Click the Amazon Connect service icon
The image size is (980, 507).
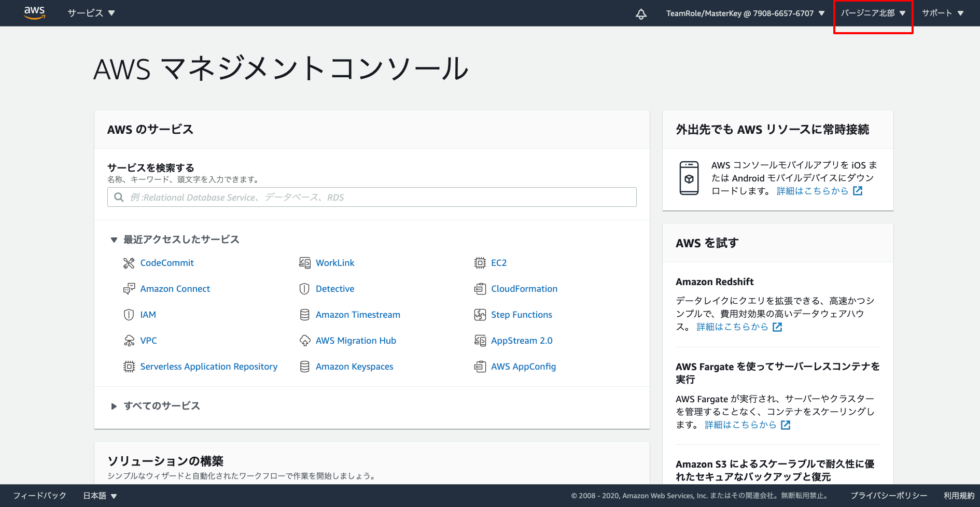(129, 289)
